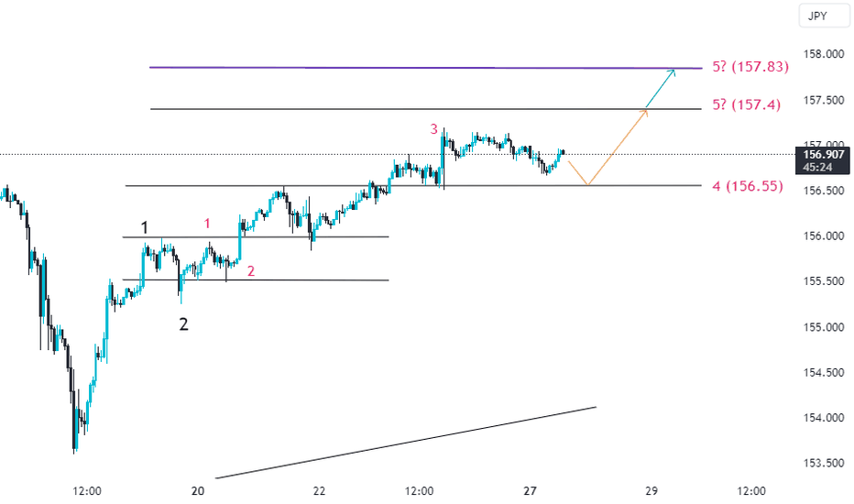Select the rising black trendline

406,443
